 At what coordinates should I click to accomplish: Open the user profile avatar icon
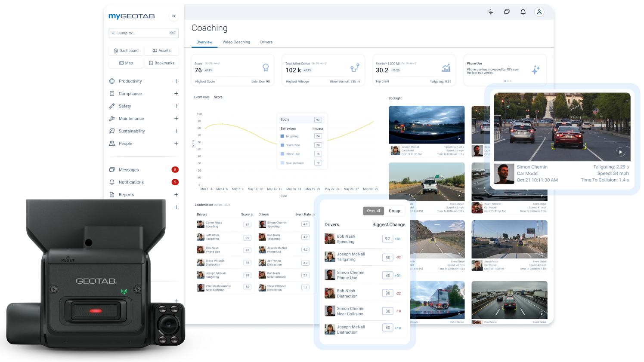[x=539, y=12]
